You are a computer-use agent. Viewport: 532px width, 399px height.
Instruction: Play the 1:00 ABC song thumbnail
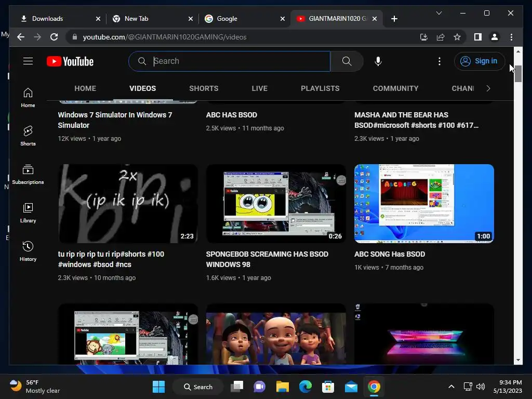tap(424, 204)
